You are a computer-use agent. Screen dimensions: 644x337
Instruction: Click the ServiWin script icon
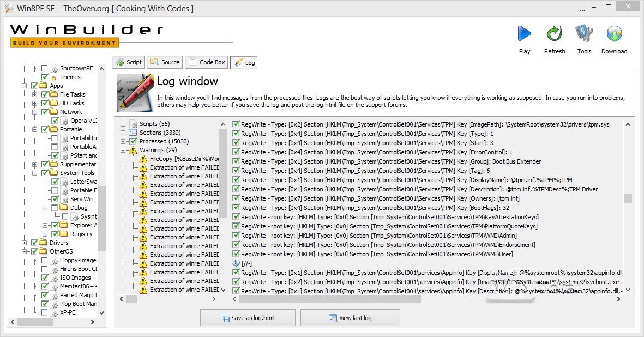tap(65, 199)
